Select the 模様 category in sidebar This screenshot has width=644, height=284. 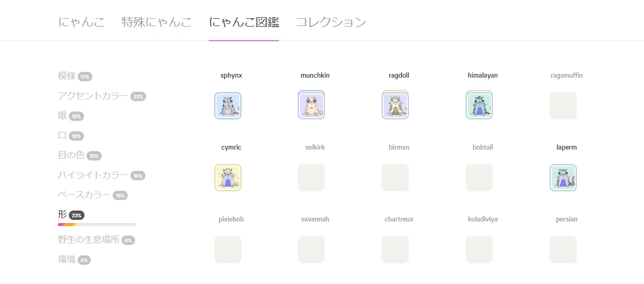[x=67, y=76]
